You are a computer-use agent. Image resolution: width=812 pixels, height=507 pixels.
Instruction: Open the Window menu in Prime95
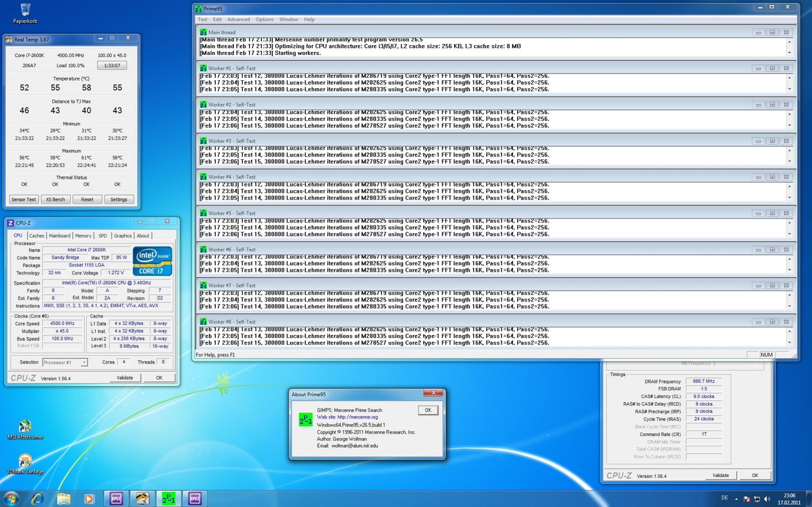(289, 19)
